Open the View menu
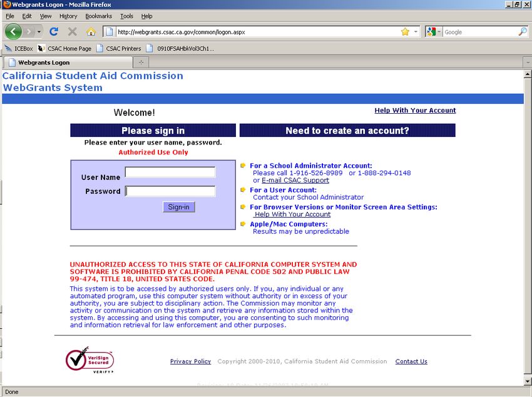 46,16
